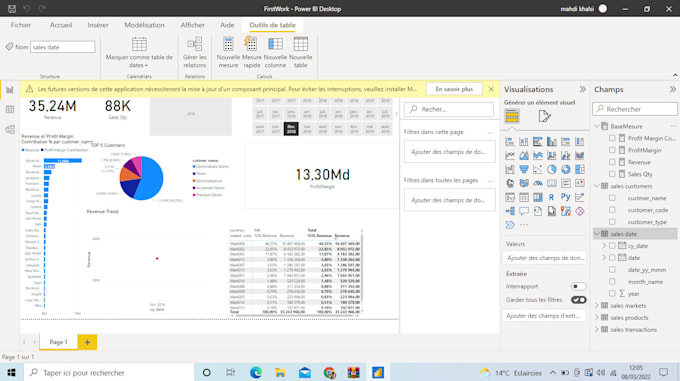Screen dimensions: 680x381
Task: Collapse the Champs pane
Action: pyautogui.click(x=673, y=89)
